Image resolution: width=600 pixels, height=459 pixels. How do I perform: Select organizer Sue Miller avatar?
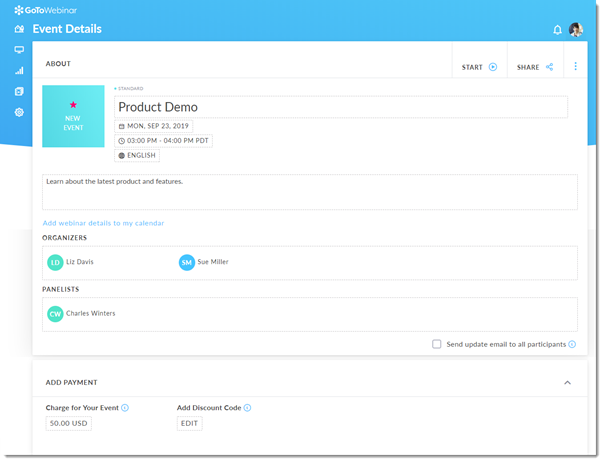[x=187, y=262]
